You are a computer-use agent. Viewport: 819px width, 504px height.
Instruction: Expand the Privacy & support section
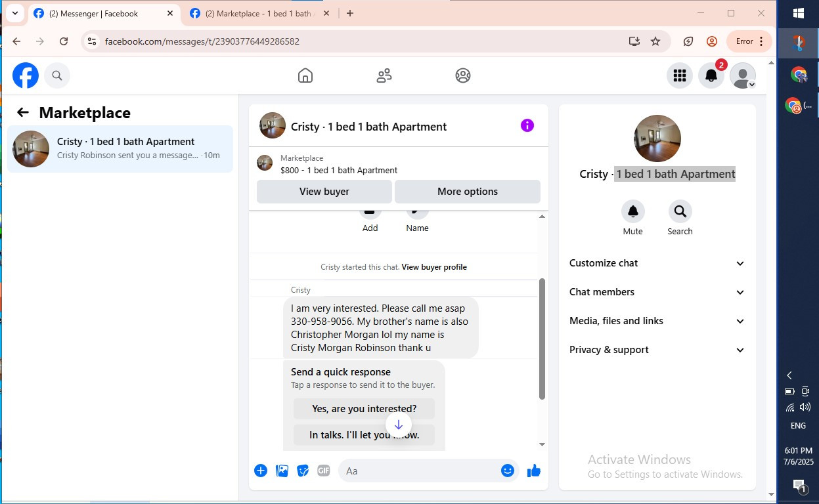[x=657, y=350]
